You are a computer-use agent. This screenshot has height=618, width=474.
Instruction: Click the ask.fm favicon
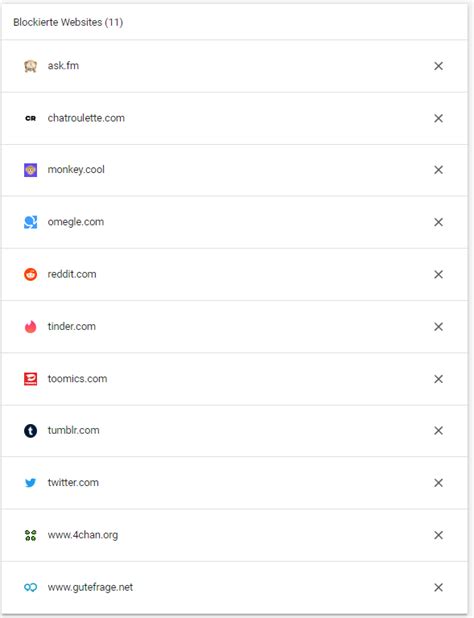coord(30,66)
